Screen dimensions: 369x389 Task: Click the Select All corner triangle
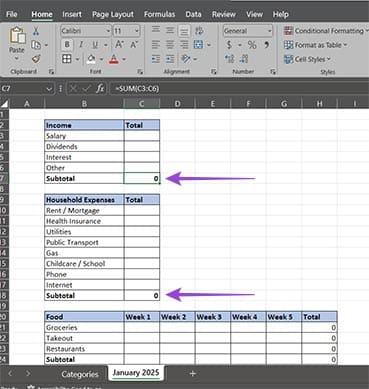click(4, 104)
